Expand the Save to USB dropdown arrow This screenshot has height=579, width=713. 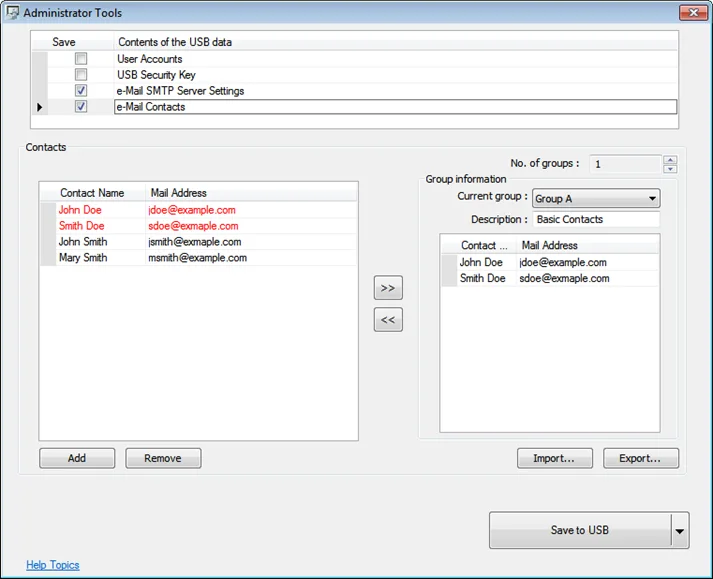coord(680,530)
